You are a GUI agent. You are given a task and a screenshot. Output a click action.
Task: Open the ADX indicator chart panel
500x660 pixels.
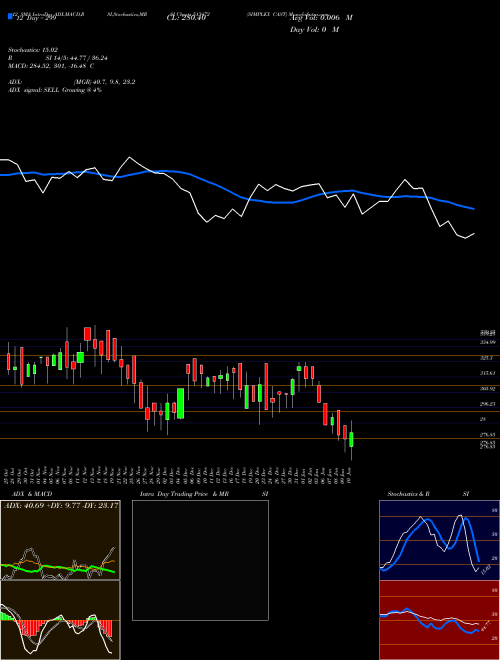[x=60, y=540]
